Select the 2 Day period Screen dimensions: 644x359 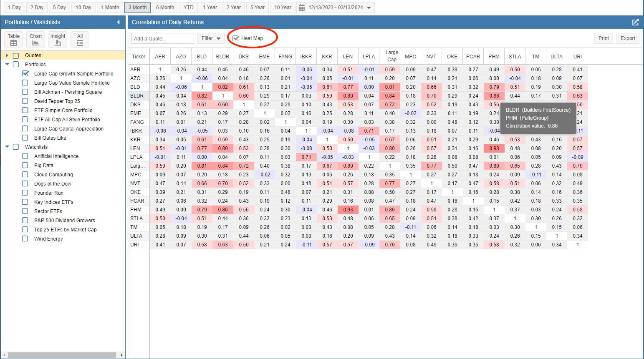[37, 8]
